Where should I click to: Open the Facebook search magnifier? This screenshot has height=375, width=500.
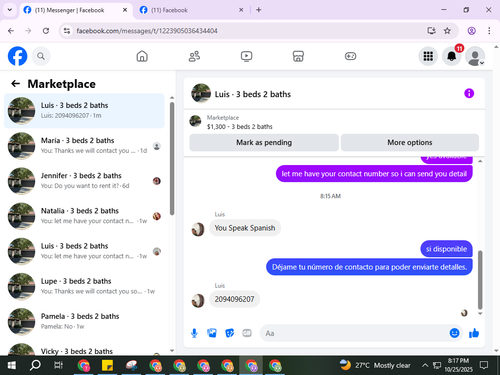coord(41,56)
